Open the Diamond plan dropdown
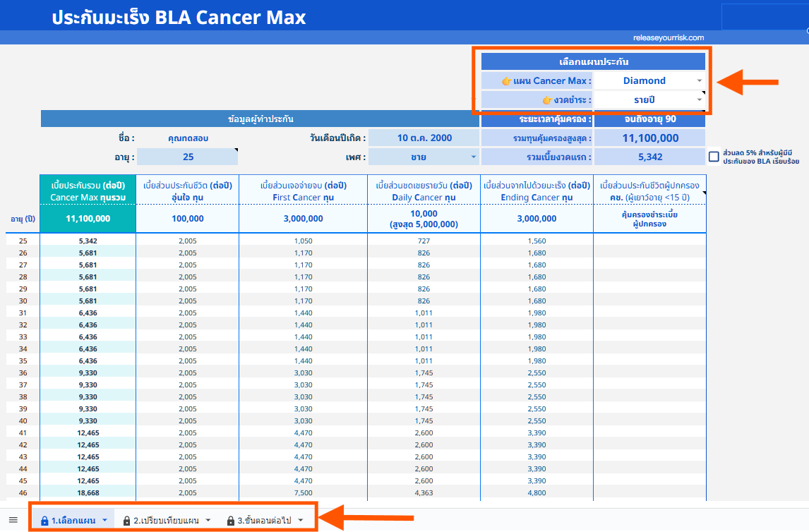 pyautogui.click(x=699, y=80)
